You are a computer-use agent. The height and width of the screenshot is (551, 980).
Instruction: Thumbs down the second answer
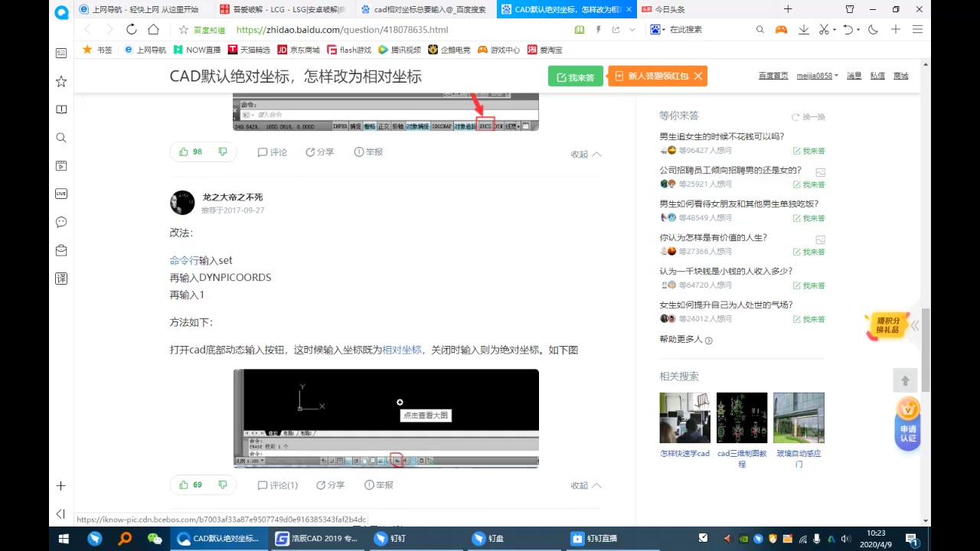tap(222, 484)
